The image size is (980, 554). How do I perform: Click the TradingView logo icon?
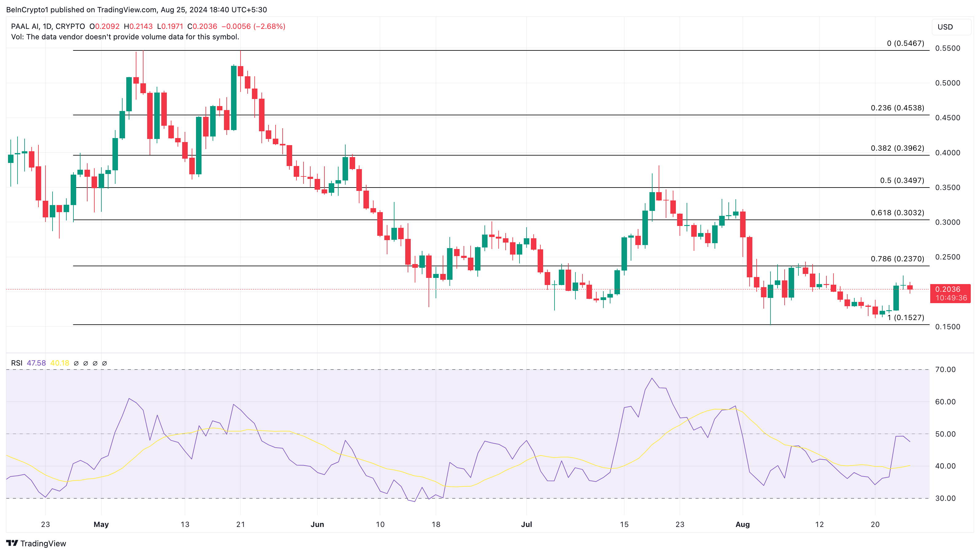(x=12, y=543)
